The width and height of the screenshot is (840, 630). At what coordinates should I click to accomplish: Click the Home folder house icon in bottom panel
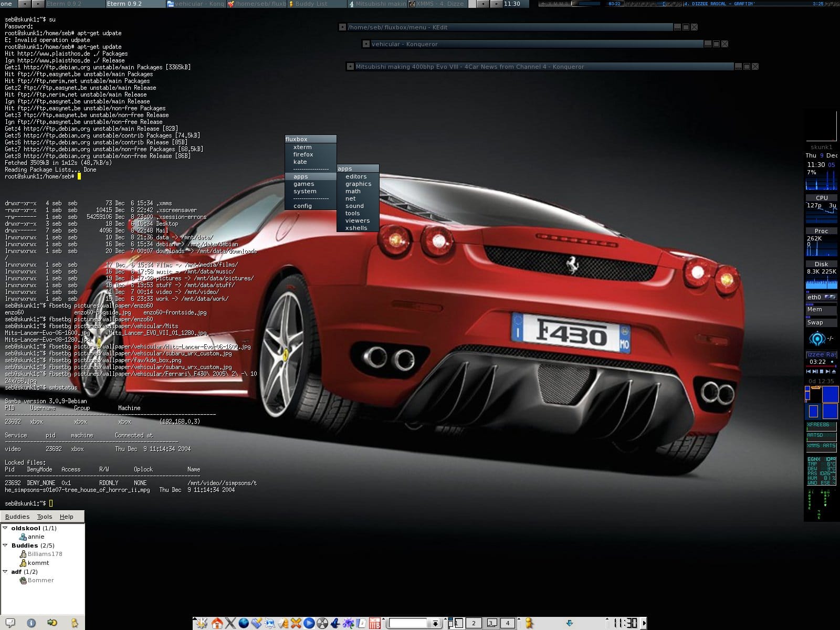tap(217, 623)
